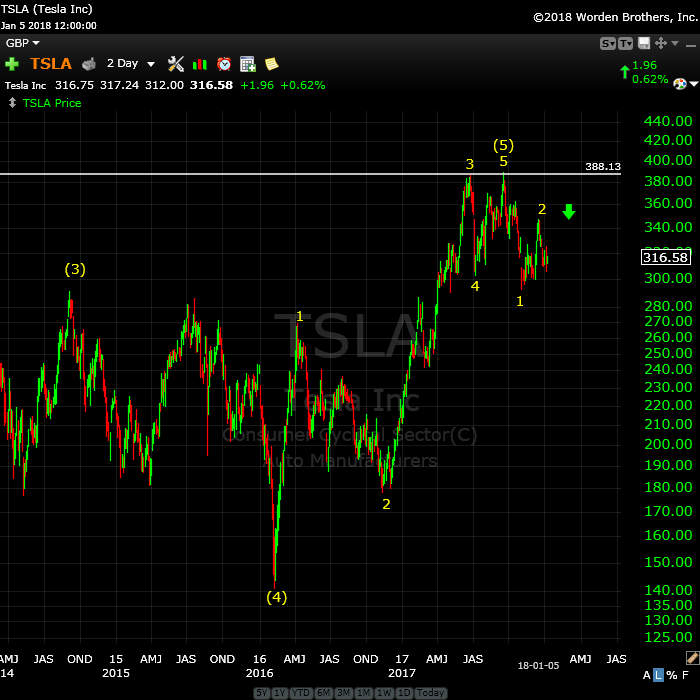The image size is (700, 700).
Task: Select the yellow (4) wave label
Action: (x=276, y=597)
